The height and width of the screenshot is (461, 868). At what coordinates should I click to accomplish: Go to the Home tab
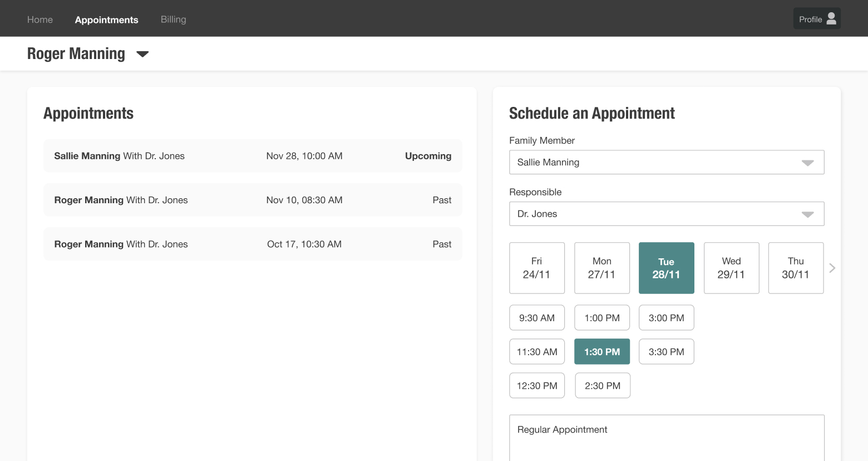pos(40,19)
